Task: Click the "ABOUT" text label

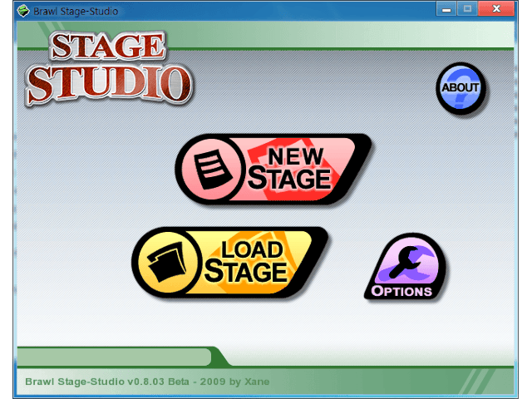Action: pyautogui.click(x=461, y=87)
